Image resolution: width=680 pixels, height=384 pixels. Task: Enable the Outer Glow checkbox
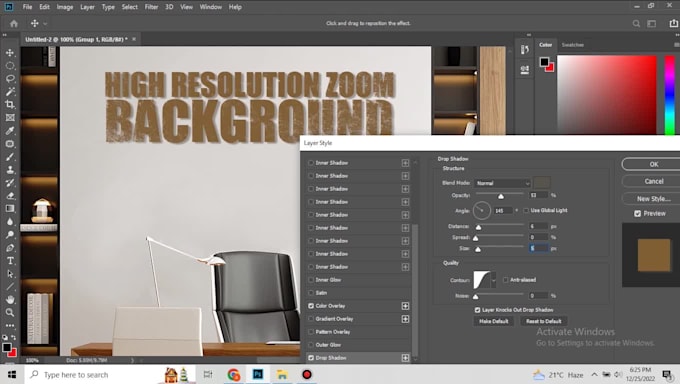pos(311,345)
